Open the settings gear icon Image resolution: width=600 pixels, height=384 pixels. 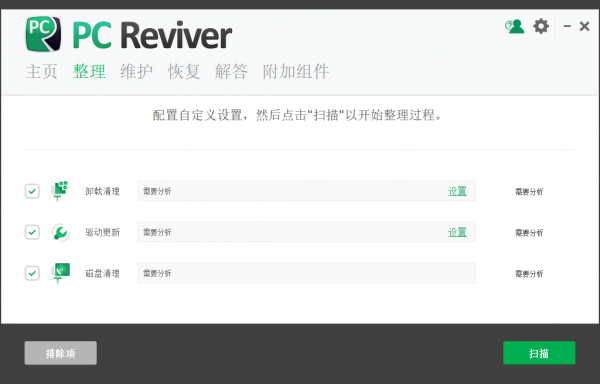(541, 26)
